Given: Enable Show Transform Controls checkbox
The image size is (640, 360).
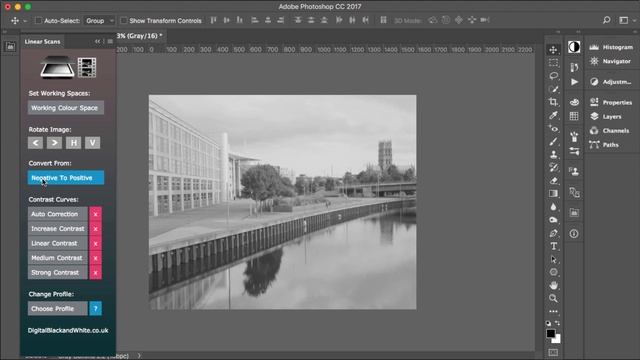Looking at the screenshot, I should [x=124, y=20].
